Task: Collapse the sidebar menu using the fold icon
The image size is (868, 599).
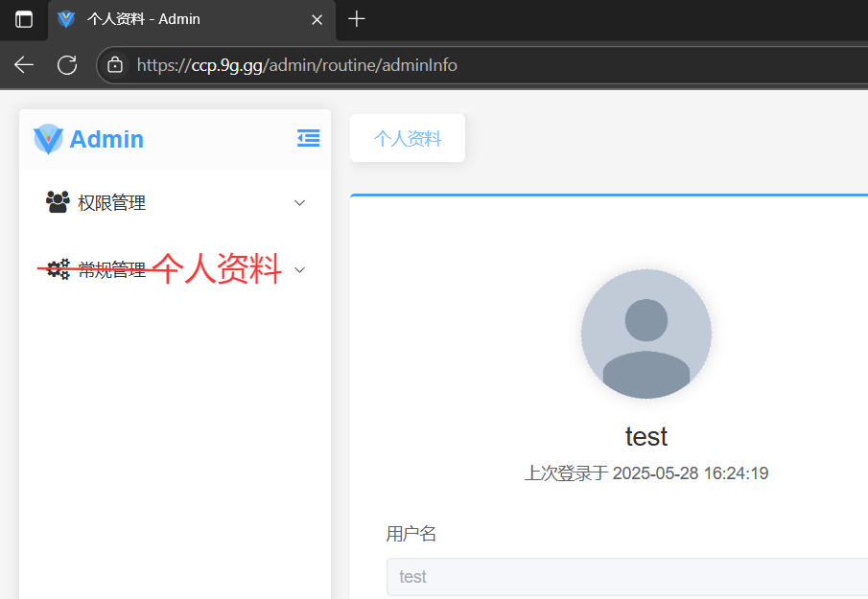Action: pyautogui.click(x=308, y=138)
